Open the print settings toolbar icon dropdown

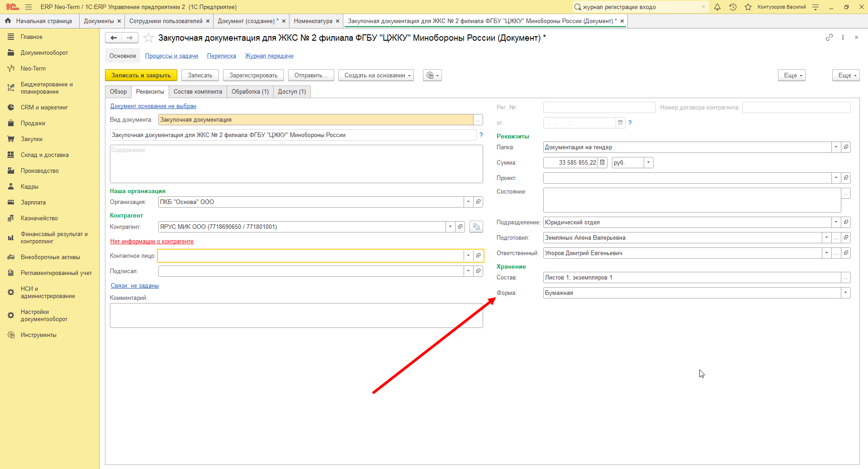[x=432, y=75]
